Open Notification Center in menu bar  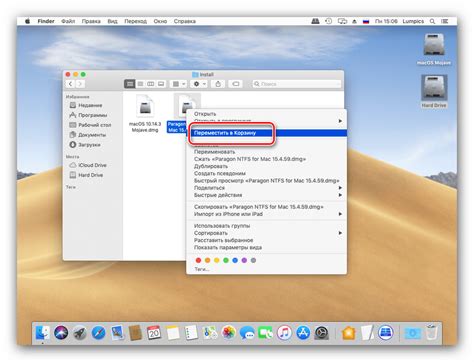[444, 21]
